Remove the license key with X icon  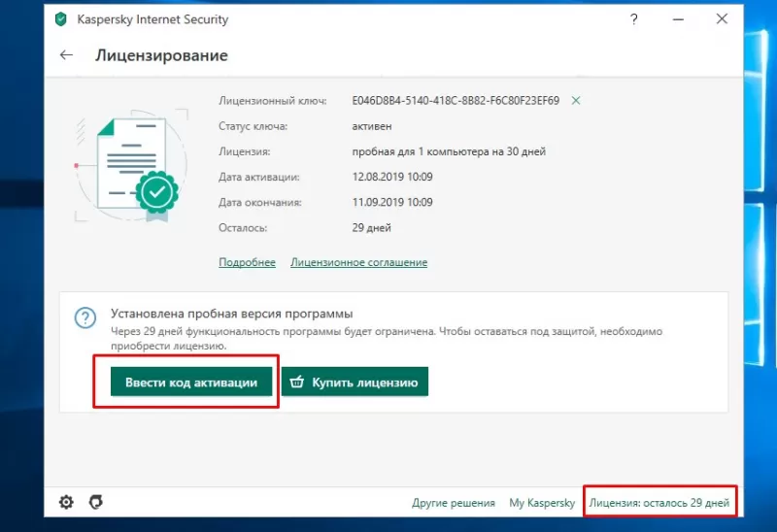(576, 101)
